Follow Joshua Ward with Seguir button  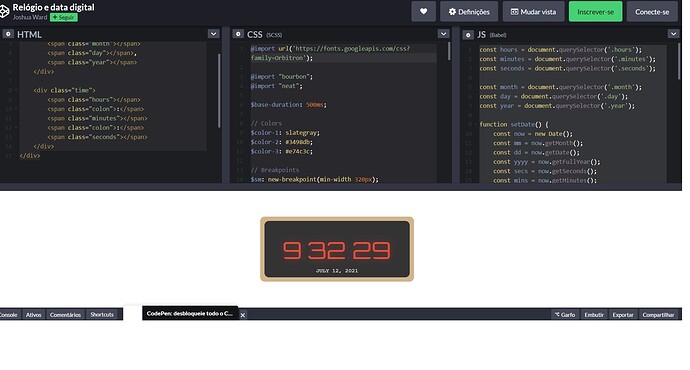(x=64, y=17)
